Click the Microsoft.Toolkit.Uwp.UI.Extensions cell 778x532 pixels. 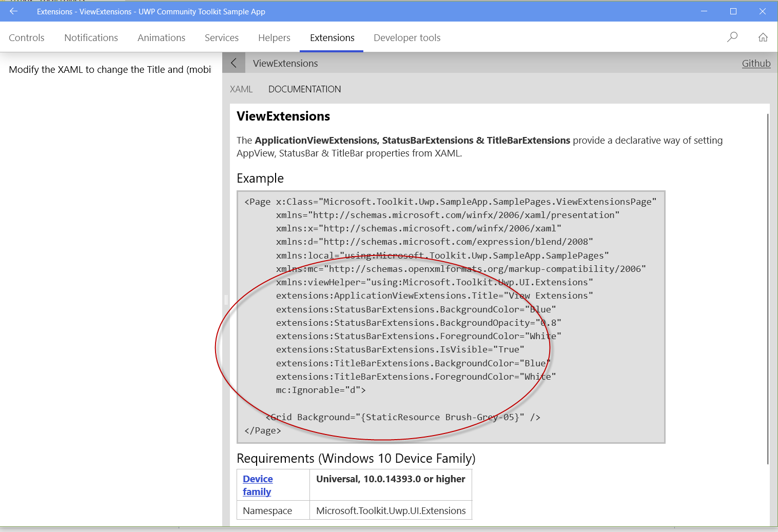click(x=391, y=510)
